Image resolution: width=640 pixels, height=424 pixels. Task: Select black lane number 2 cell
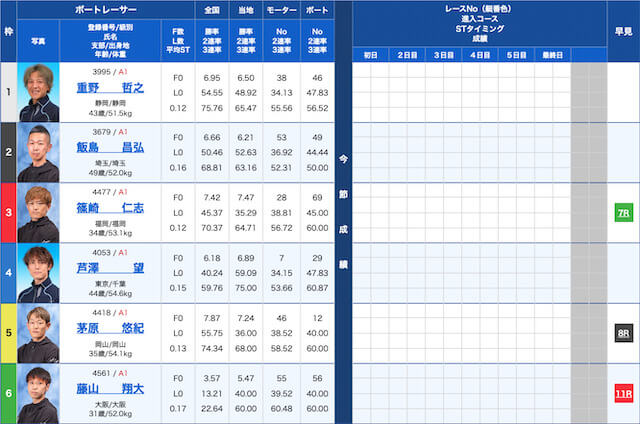(9, 153)
